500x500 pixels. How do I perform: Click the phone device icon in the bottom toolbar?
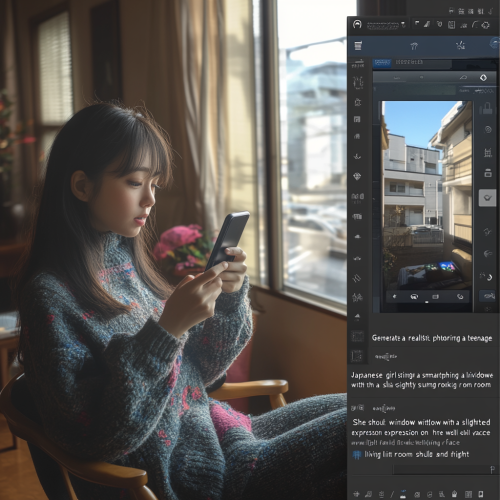[481, 494]
